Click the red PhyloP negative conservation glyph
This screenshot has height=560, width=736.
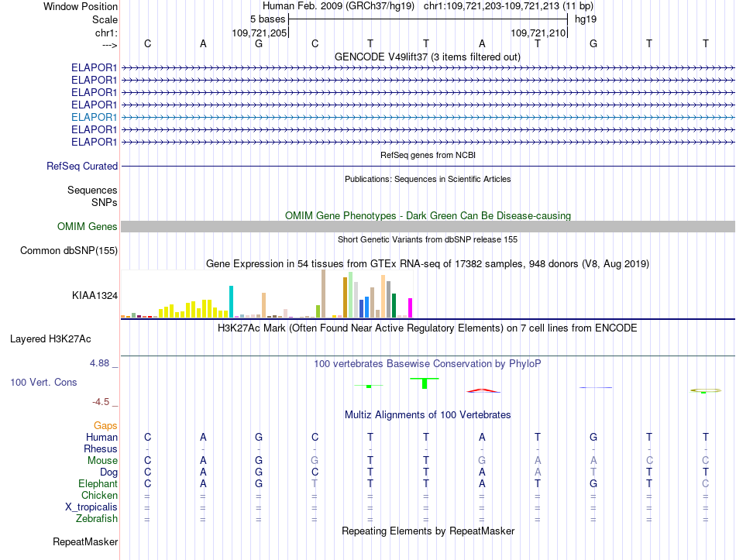pyautogui.click(x=483, y=390)
